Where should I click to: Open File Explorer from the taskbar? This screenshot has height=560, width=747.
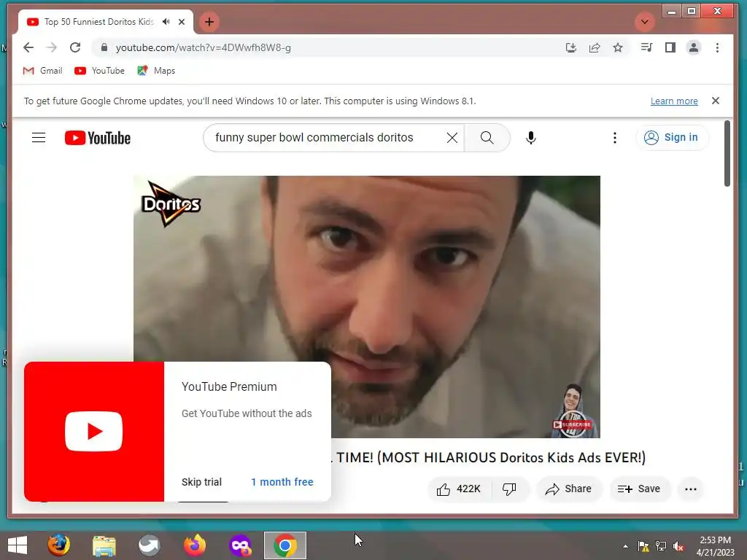(x=104, y=545)
